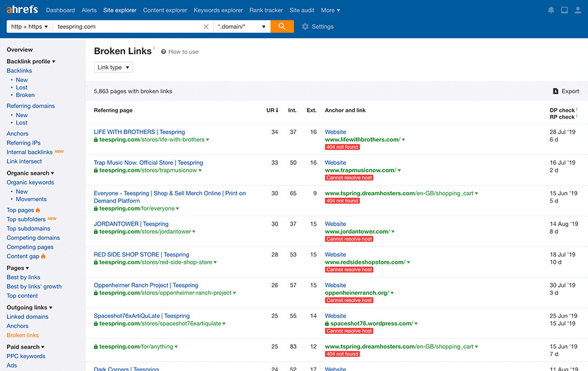Open the Dashboard tab
Viewport: 588px width, 371px height.
(61, 10)
